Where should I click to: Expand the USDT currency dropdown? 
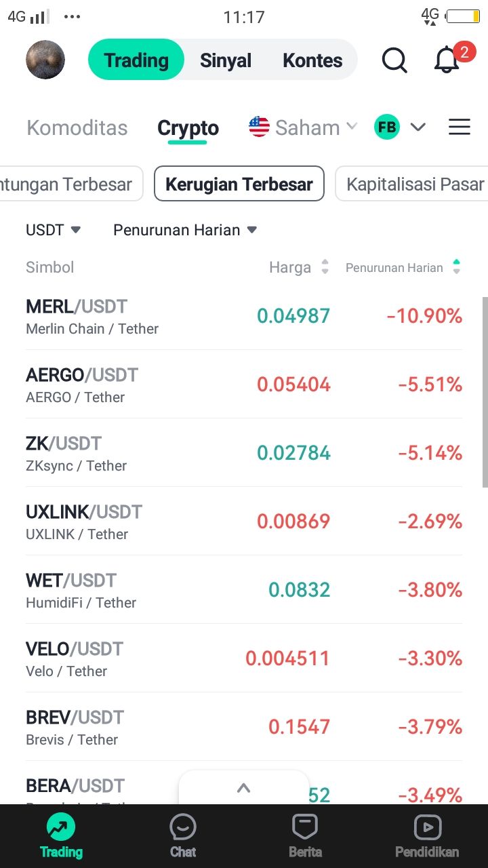pyautogui.click(x=53, y=230)
